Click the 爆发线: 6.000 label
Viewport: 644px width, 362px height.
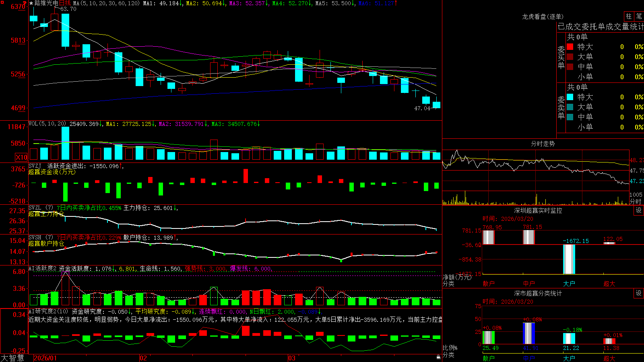[x=250, y=269]
